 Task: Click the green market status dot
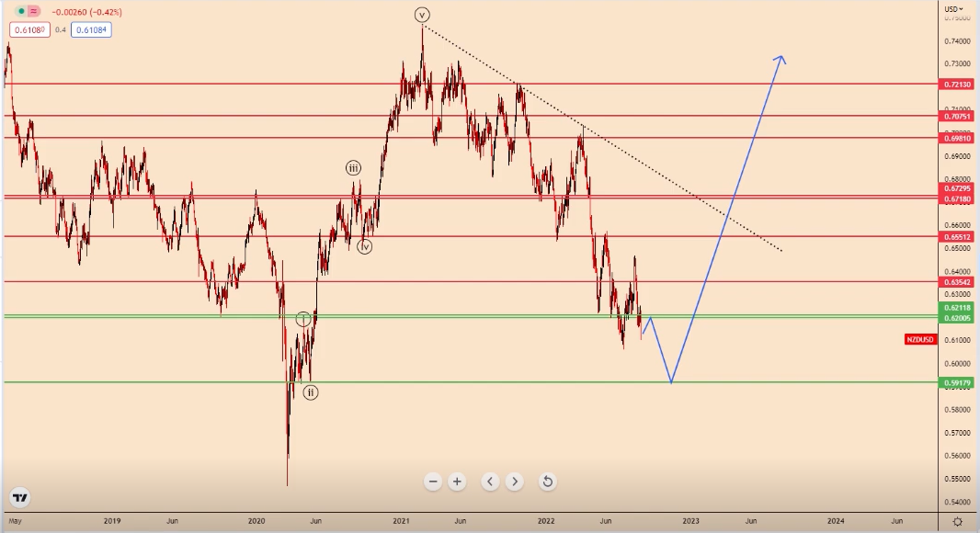click(19, 12)
